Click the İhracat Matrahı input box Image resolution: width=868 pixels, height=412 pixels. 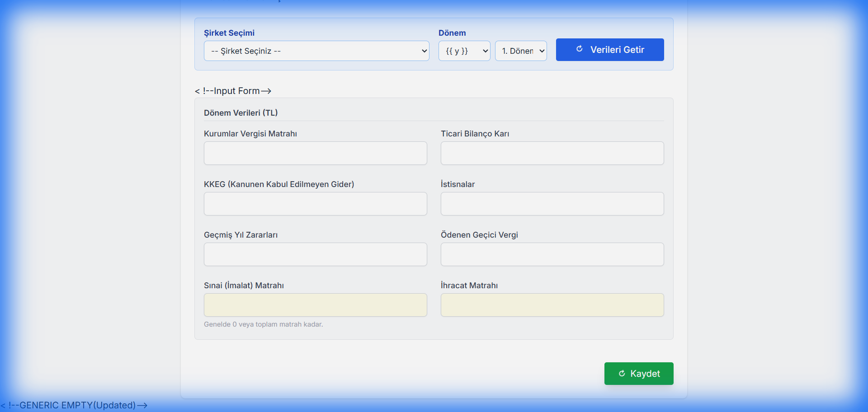click(552, 305)
